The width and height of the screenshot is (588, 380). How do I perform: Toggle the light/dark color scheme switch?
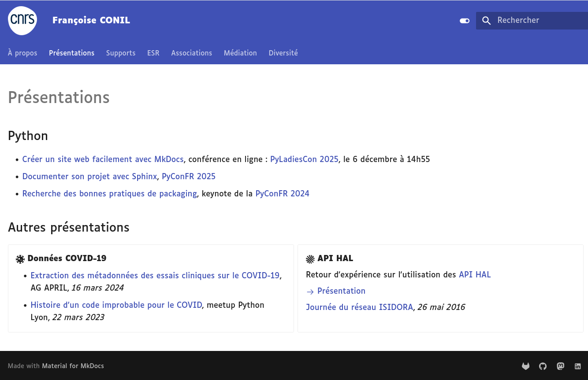click(x=465, y=21)
